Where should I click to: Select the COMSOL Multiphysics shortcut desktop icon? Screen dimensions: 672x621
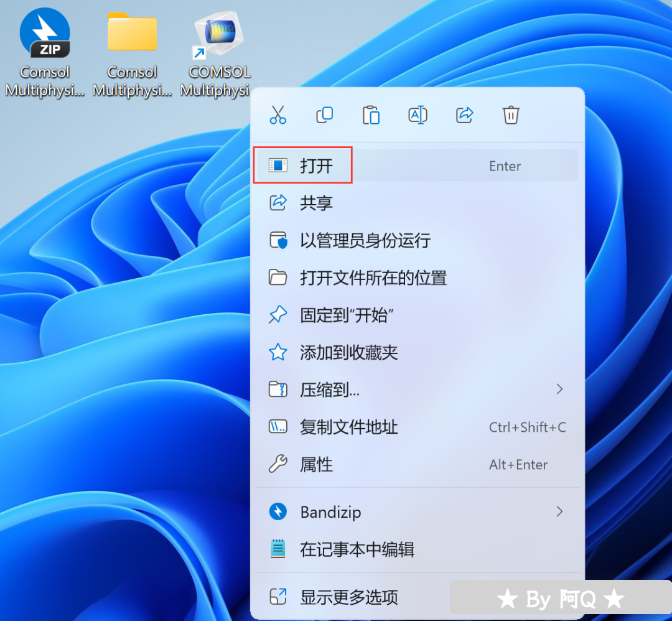pyautogui.click(x=219, y=53)
